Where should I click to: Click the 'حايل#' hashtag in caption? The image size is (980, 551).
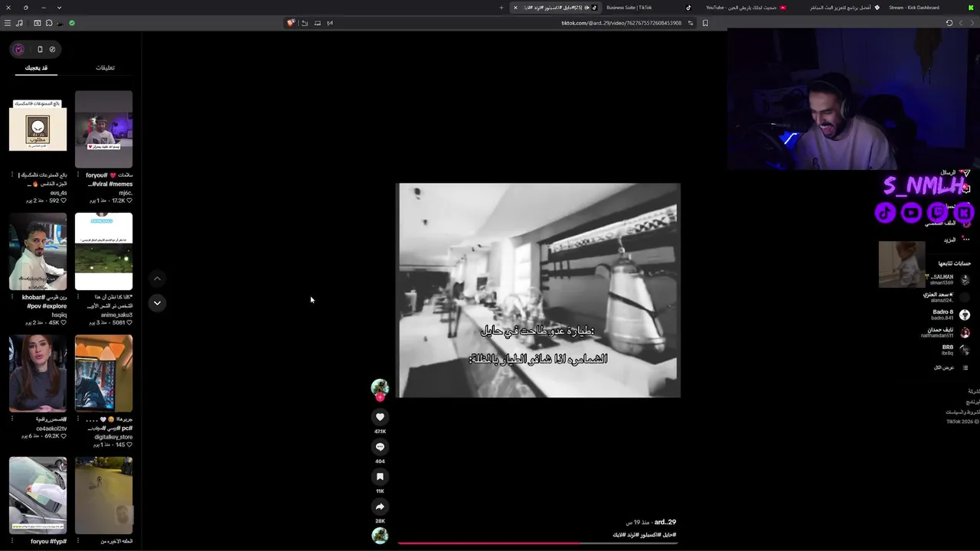tap(668, 534)
